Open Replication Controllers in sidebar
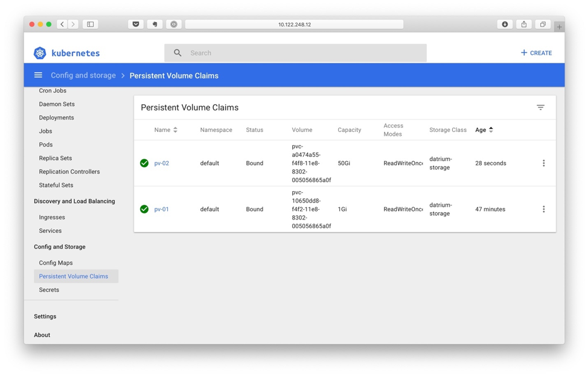Screen dimensions: 588x375 [x=69, y=172]
